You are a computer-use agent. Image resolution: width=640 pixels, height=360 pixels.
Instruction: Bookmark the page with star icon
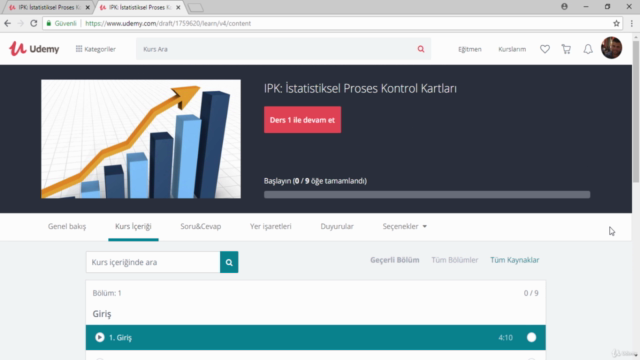(616, 23)
